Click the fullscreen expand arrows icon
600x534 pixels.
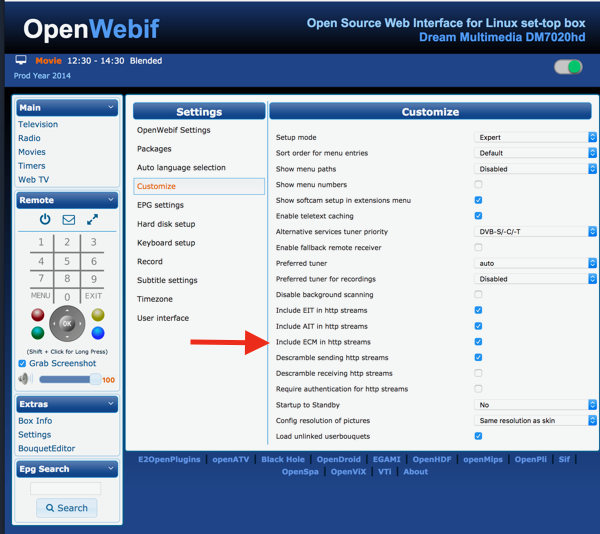(93, 219)
